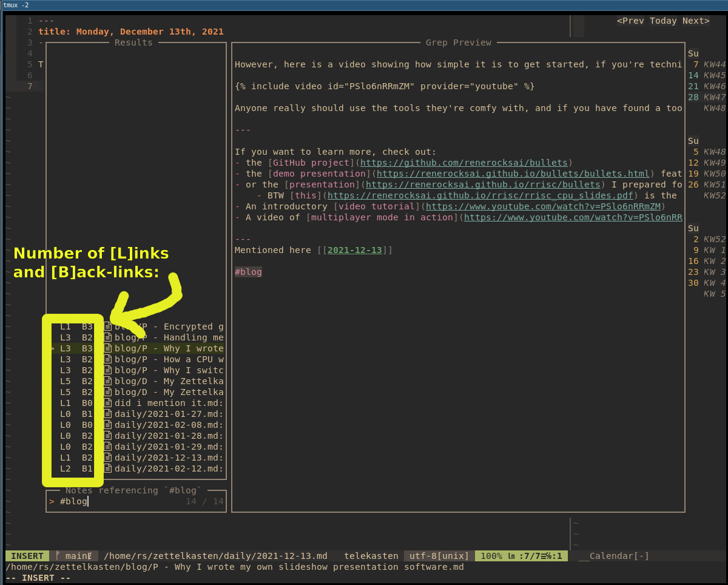Image resolution: width=728 pixels, height=585 pixels.
Task: Open the rrisc_cpu_slides.pdf link
Action: click(480, 195)
